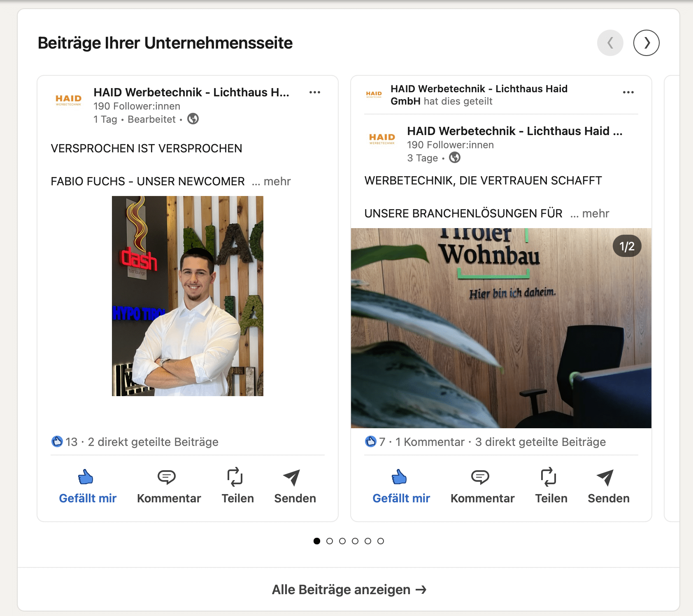Open HAID Werbetechnik - Lichthaus Haid ... original author

(x=514, y=131)
